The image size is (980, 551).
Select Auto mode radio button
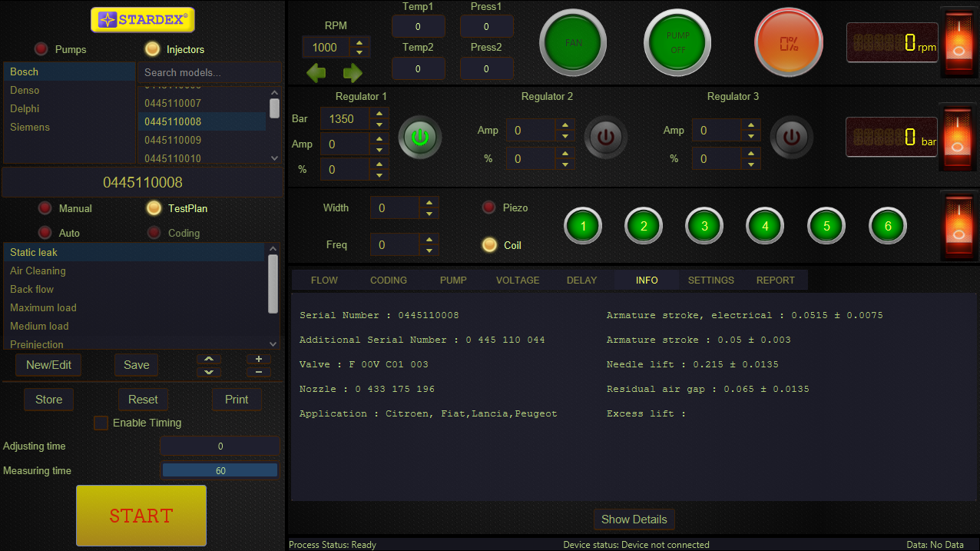45,233
